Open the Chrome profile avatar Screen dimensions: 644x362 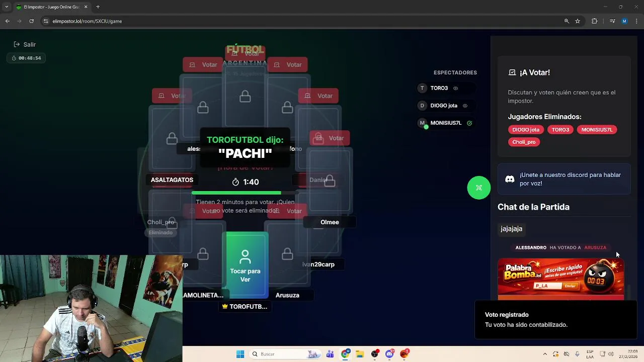click(x=624, y=21)
